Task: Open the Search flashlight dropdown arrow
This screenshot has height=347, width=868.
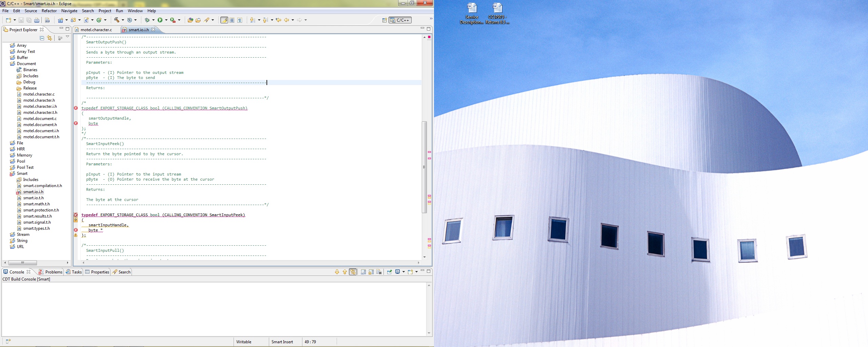Action: 213,20
